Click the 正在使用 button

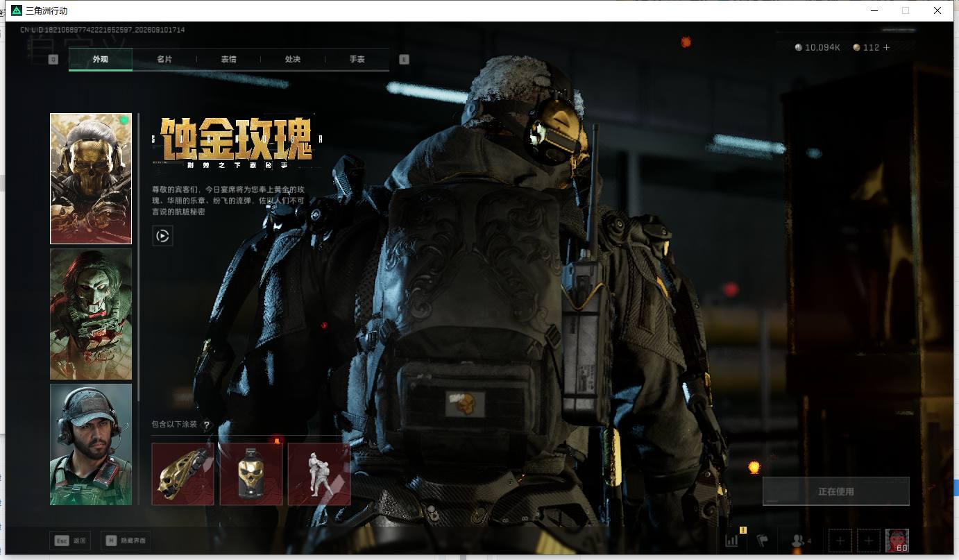[x=836, y=491]
